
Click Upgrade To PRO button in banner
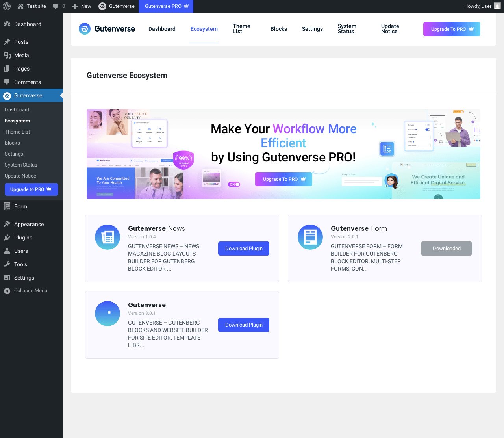[x=283, y=179]
